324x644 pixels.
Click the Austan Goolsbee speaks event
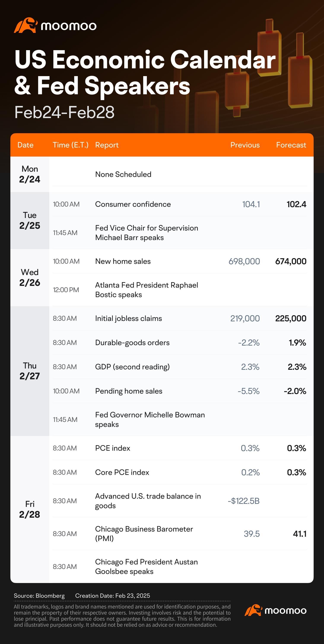click(146, 567)
